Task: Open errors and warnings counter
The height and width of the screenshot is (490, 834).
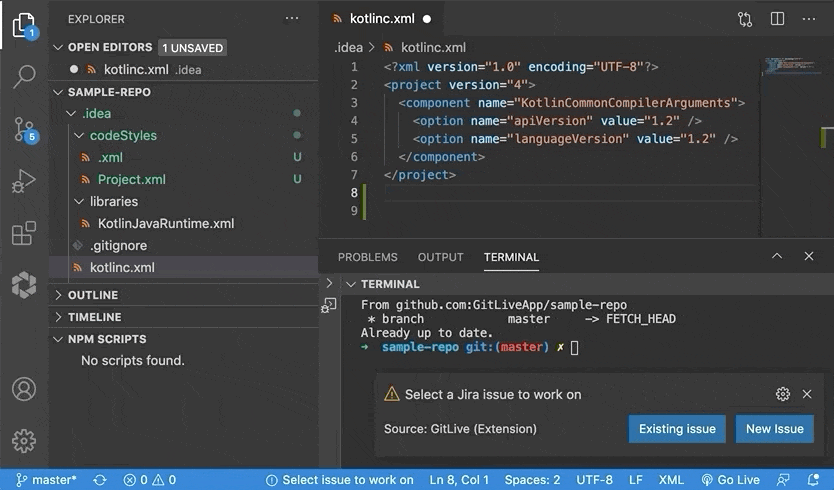Action: [149, 480]
